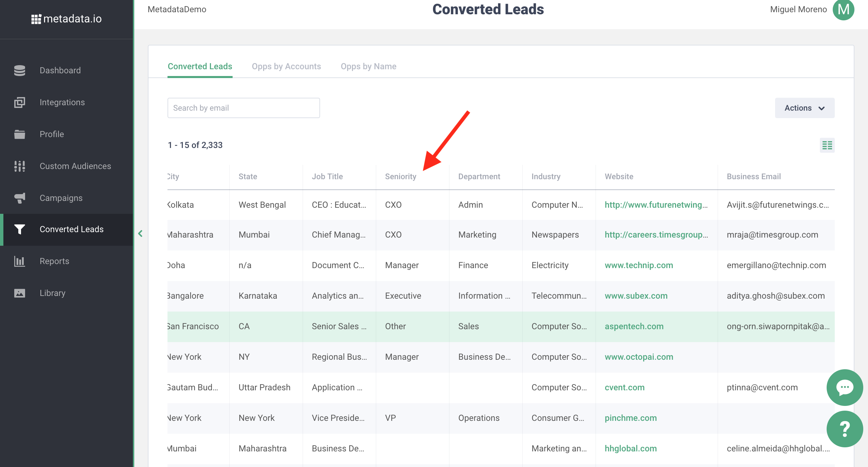Screen dimensions: 868x467
Task: Click the Search by email field
Action: click(x=243, y=108)
